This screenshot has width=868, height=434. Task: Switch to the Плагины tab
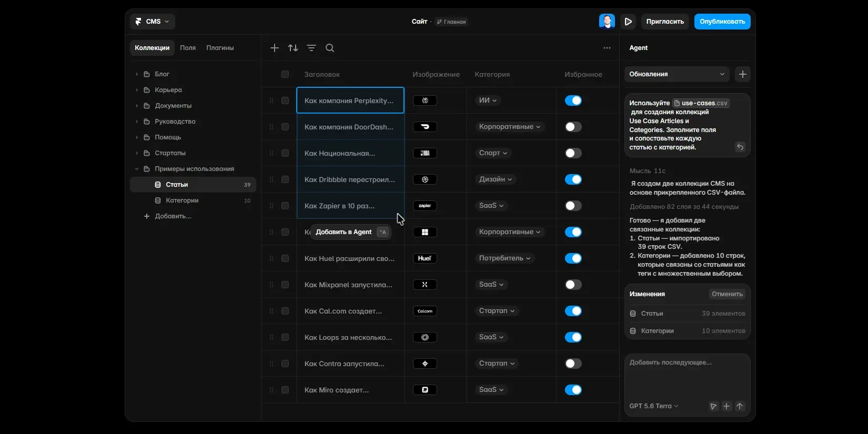(x=220, y=48)
